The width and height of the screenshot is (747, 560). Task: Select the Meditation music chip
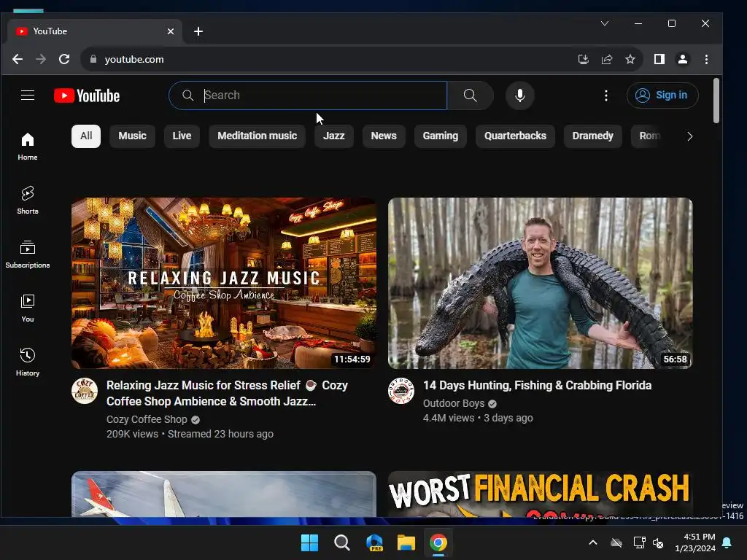tap(258, 136)
